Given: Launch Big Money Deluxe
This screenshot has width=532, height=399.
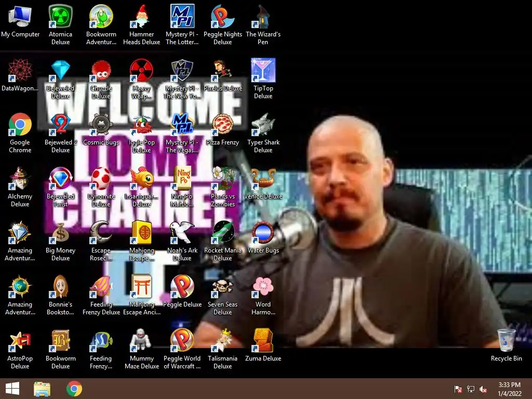Looking at the screenshot, I should (60, 241).
